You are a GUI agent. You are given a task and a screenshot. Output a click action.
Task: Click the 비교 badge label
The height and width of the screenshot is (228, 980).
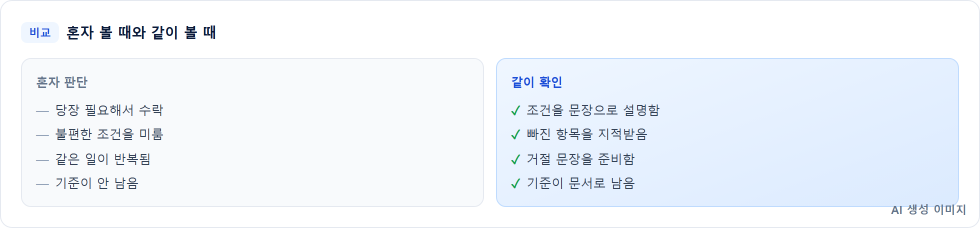[40, 32]
